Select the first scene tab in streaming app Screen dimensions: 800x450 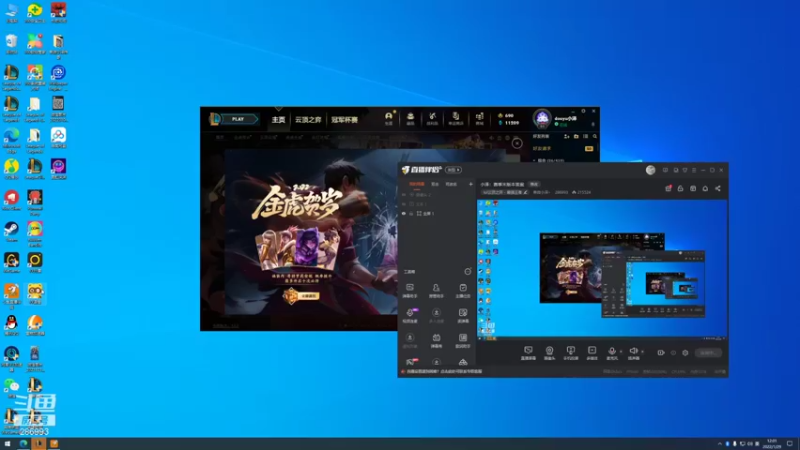click(x=416, y=184)
